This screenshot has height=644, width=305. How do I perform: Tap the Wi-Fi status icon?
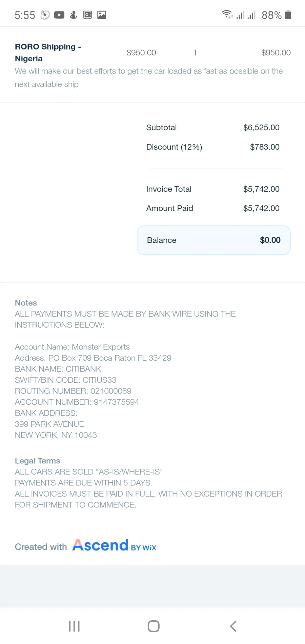point(227,15)
